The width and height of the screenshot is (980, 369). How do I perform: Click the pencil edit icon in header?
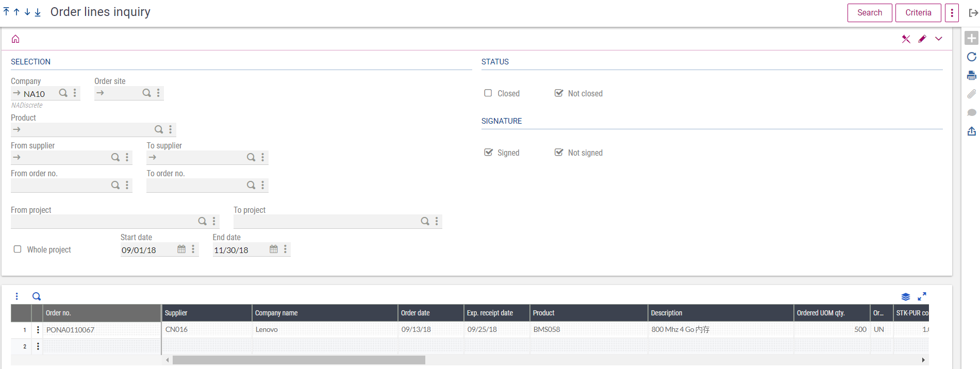(x=922, y=39)
